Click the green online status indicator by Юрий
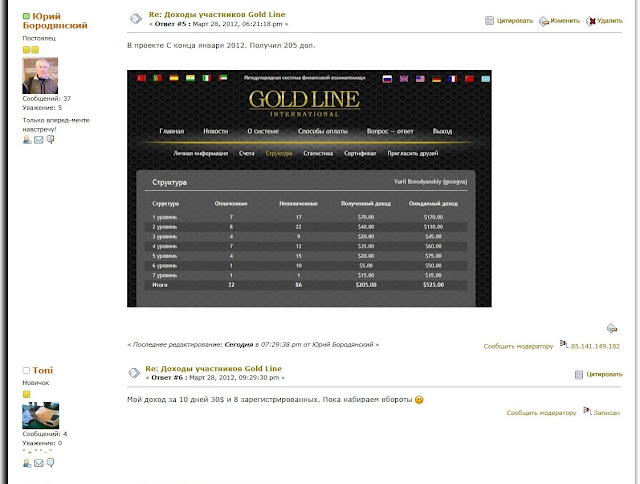Viewport: 640px width, 484px height. [26, 17]
